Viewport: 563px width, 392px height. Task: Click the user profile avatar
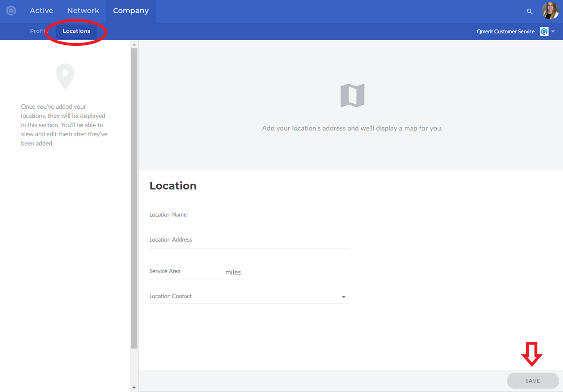550,11
